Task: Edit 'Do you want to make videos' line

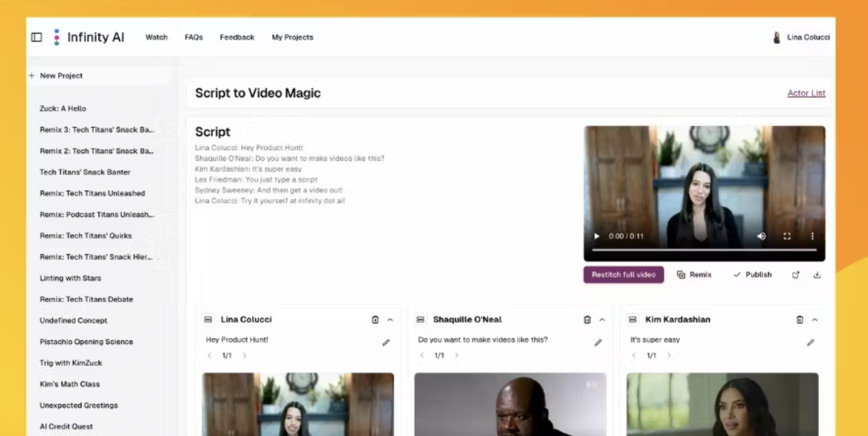Action: point(598,343)
